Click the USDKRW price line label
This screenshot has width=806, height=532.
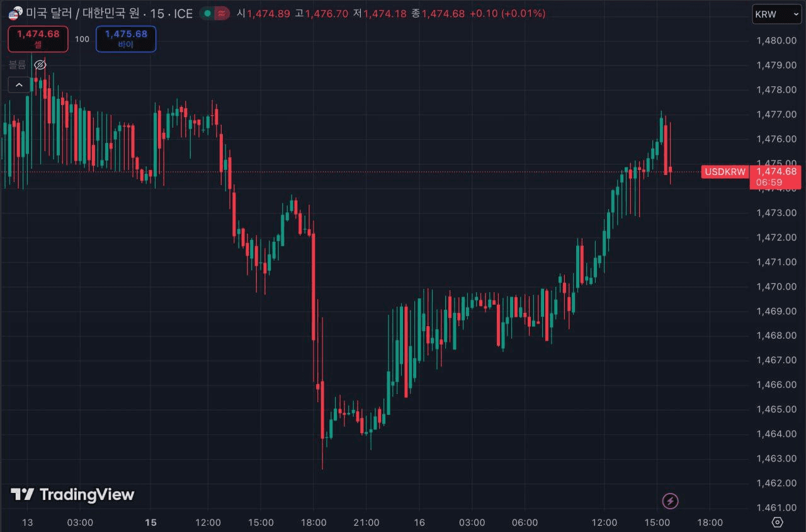click(x=725, y=172)
